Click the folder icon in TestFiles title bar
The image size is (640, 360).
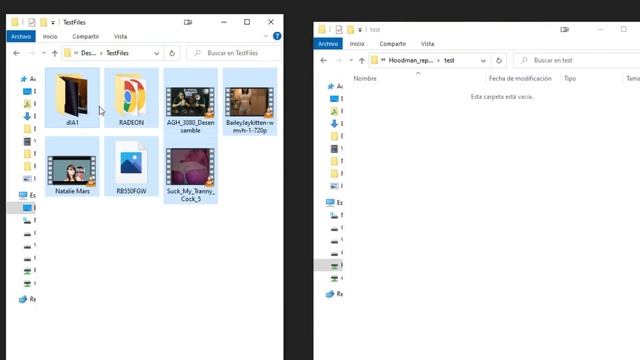point(15,22)
